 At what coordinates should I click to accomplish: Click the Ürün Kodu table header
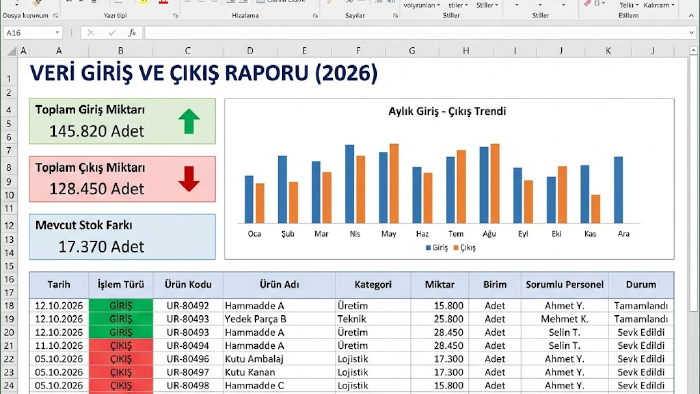pos(188,285)
